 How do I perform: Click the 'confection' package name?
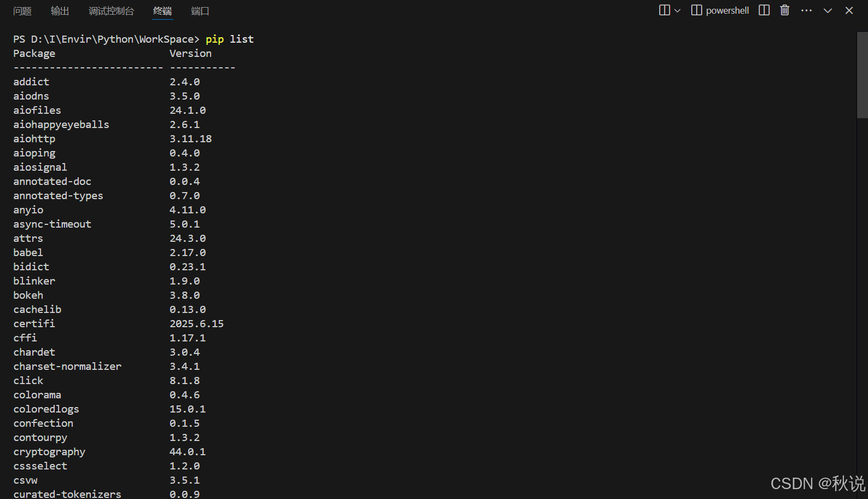tap(43, 423)
